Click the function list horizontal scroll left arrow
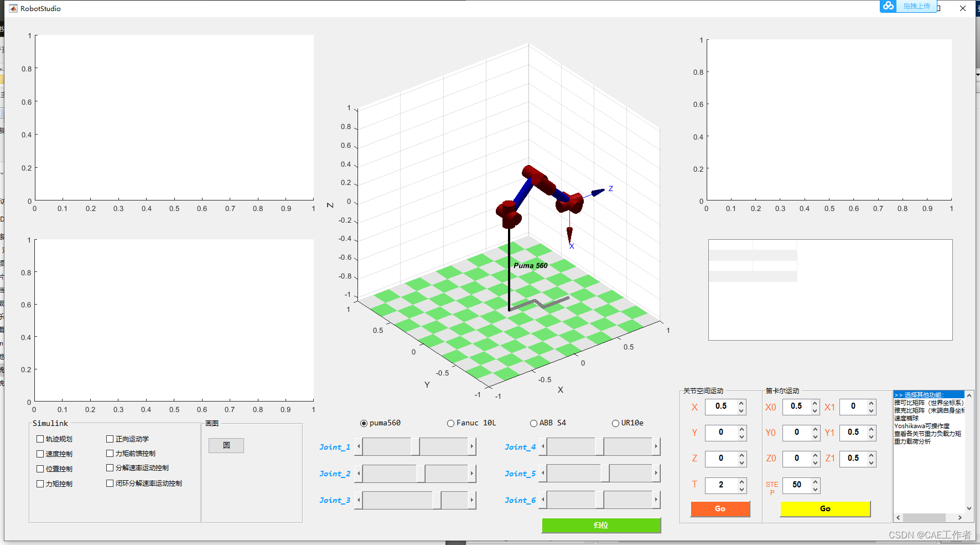 898,517
